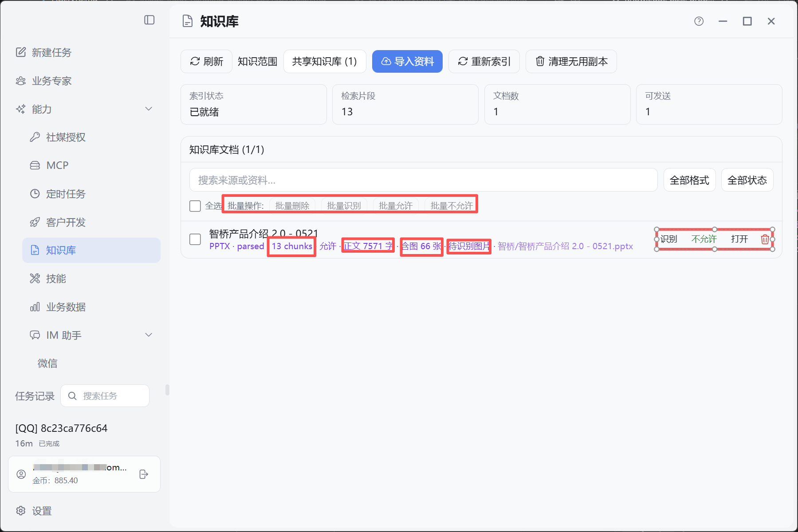Open 设置 at sidebar bottom
The image size is (798, 532).
point(34,511)
